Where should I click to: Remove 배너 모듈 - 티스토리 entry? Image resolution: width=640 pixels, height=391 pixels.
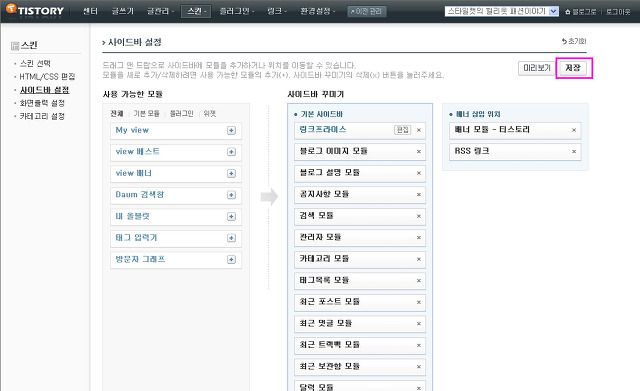[574, 130]
